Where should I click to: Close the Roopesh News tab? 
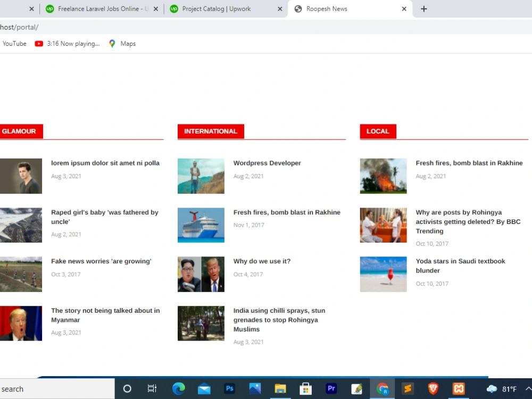[404, 9]
